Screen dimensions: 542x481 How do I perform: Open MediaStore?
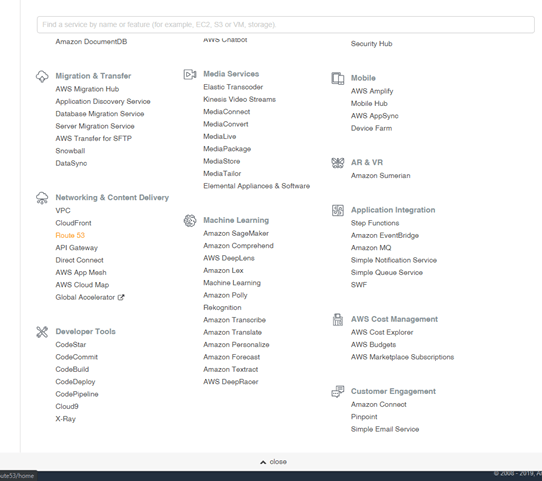tap(221, 161)
